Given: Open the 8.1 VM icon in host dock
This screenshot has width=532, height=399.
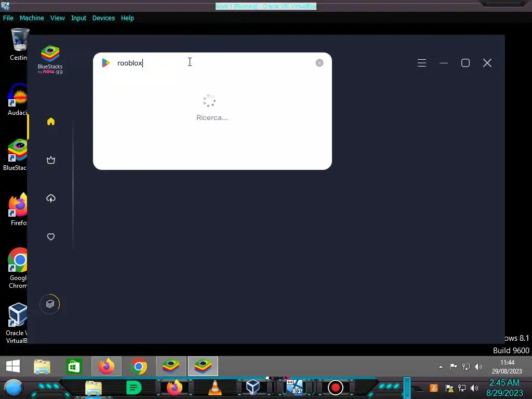Looking at the screenshot, I should point(295,388).
